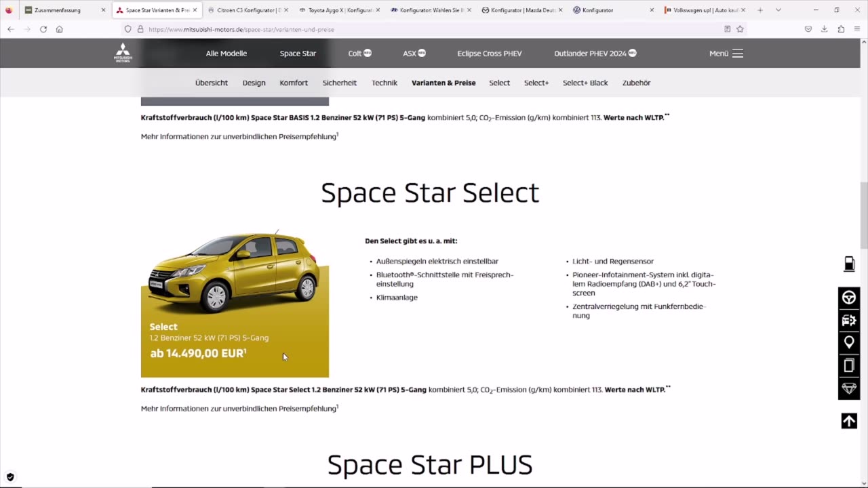Open a new tab with plus icon
The height and width of the screenshot is (488, 868).
pyautogui.click(x=760, y=10)
